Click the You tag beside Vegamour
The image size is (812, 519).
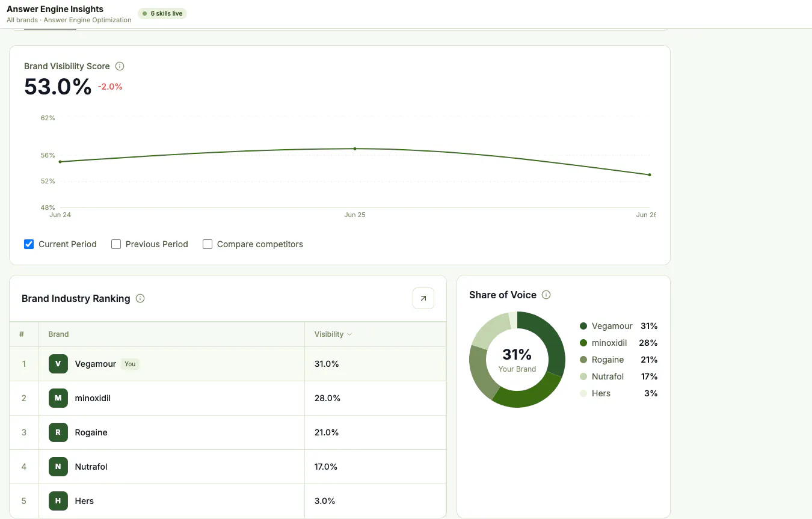tap(130, 364)
